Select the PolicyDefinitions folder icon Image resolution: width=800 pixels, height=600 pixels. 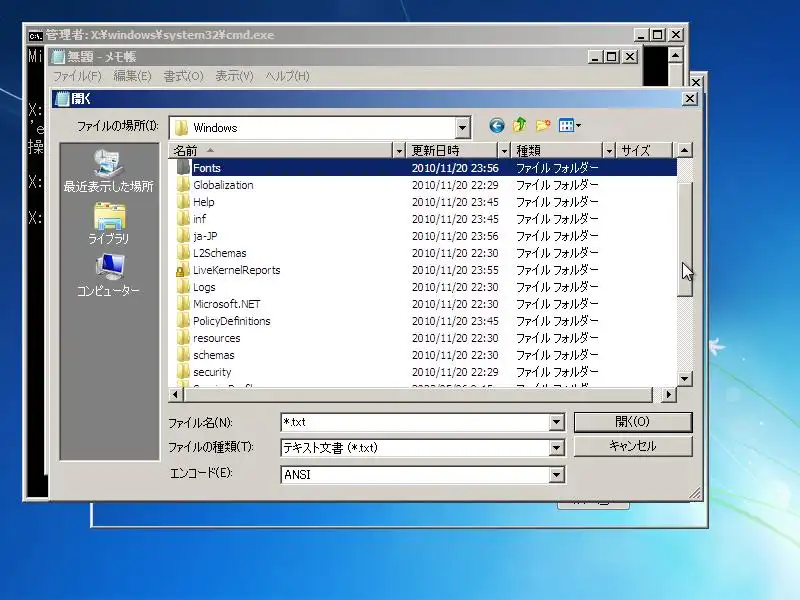pyautogui.click(x=183, y=321)
